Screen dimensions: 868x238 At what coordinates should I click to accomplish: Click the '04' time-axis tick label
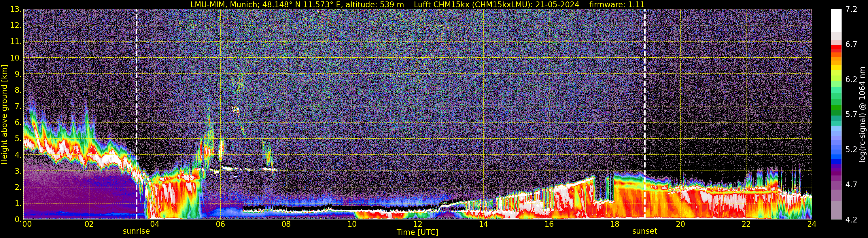[155, 224]
